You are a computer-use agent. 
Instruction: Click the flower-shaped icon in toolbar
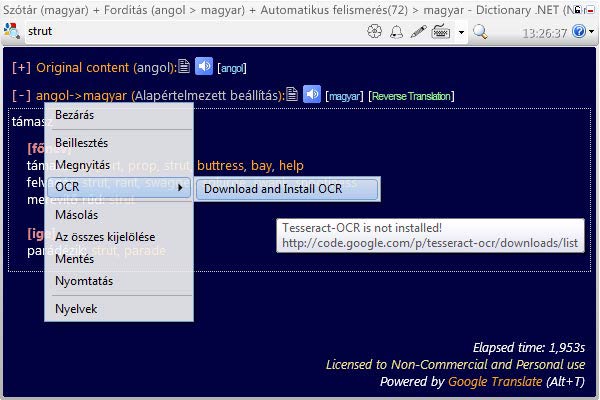pos(375,32)
